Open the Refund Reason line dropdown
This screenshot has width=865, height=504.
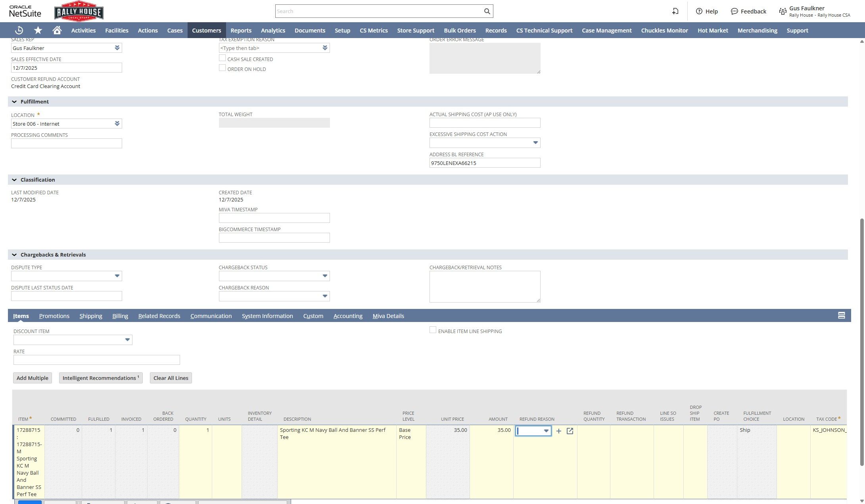point(546,431)
